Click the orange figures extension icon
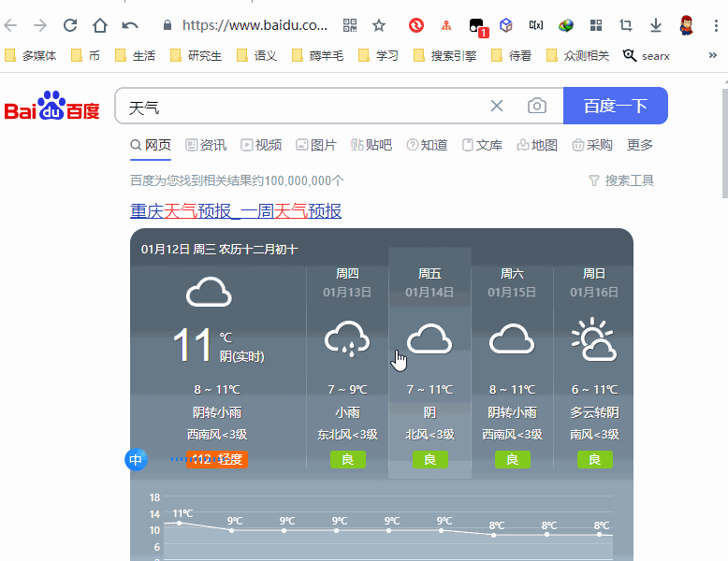The width and height of the screenshot is (728, 561). point(446,25)
